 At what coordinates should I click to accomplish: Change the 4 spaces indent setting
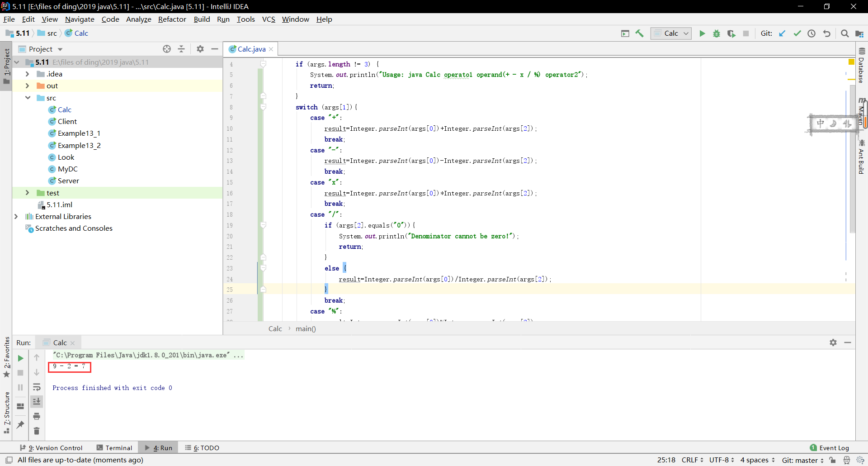click(758, 460)
